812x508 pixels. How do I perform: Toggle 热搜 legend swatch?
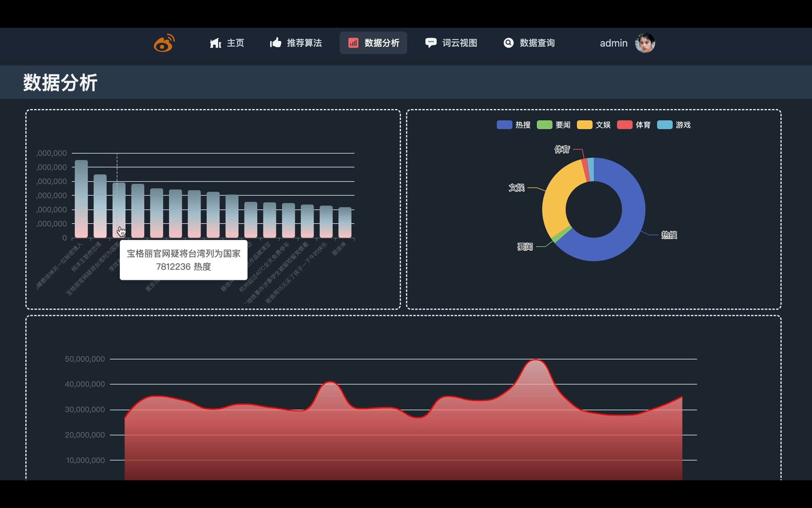(504, 125)
